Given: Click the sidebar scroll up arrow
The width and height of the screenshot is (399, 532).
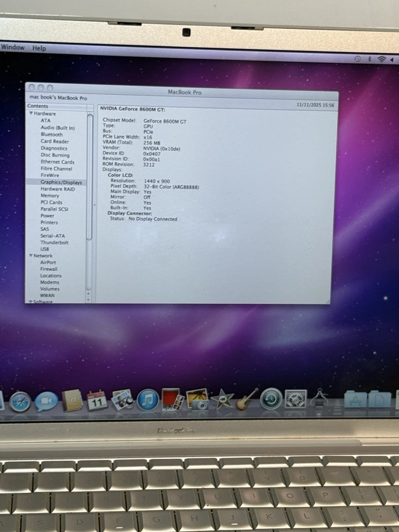Looking at the screenshot, I should 89,293.
